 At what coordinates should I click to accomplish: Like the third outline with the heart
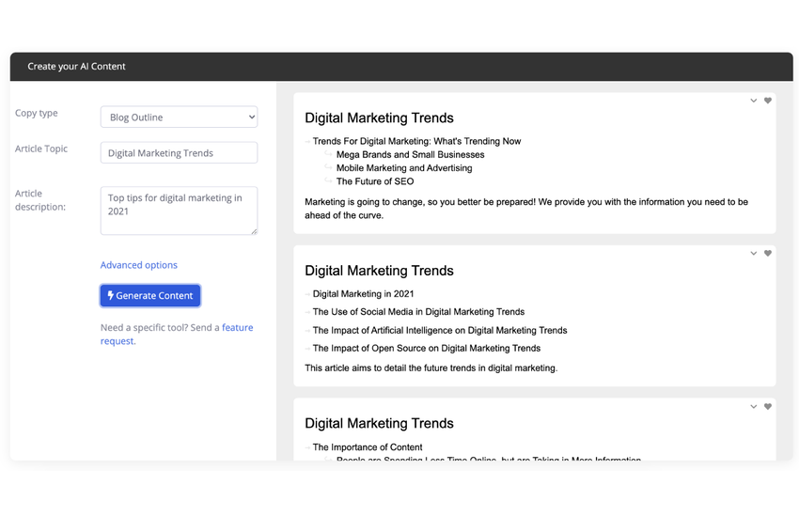767,407
